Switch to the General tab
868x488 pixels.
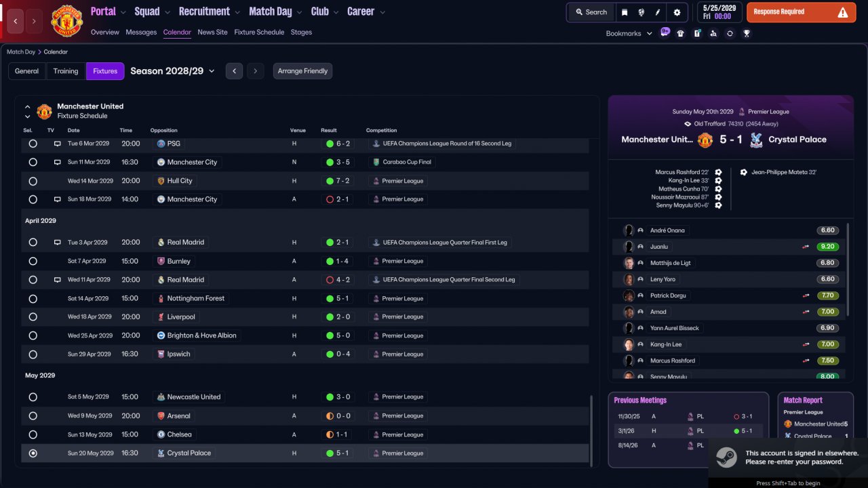[27, 71]
